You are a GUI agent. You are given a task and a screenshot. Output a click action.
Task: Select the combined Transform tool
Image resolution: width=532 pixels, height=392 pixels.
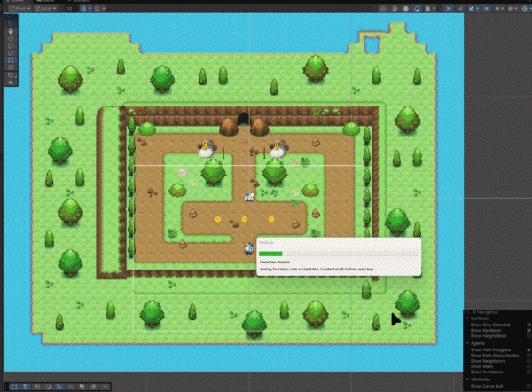tap(11, 67)
